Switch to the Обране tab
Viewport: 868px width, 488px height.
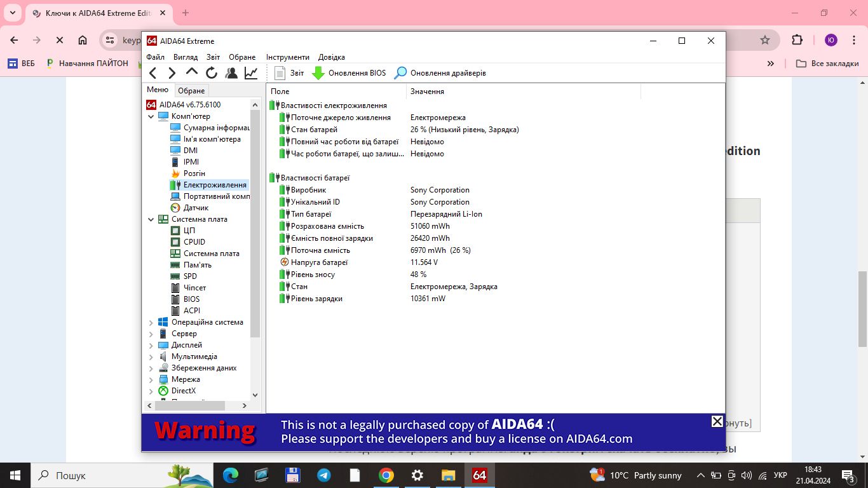[191, 91]
